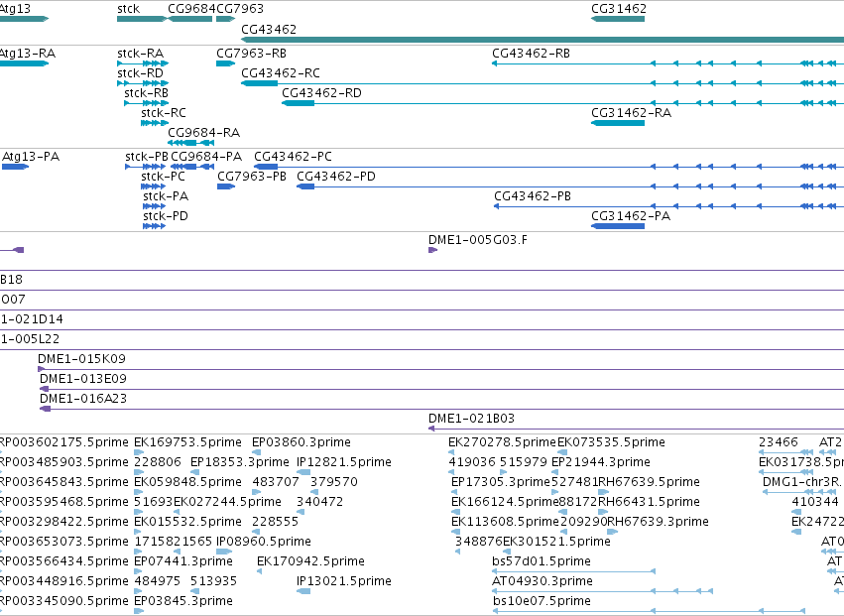This screenshot has height=616, width=844.
Task: Click the long CG43462 gene bar
Action: pos(543,40)
